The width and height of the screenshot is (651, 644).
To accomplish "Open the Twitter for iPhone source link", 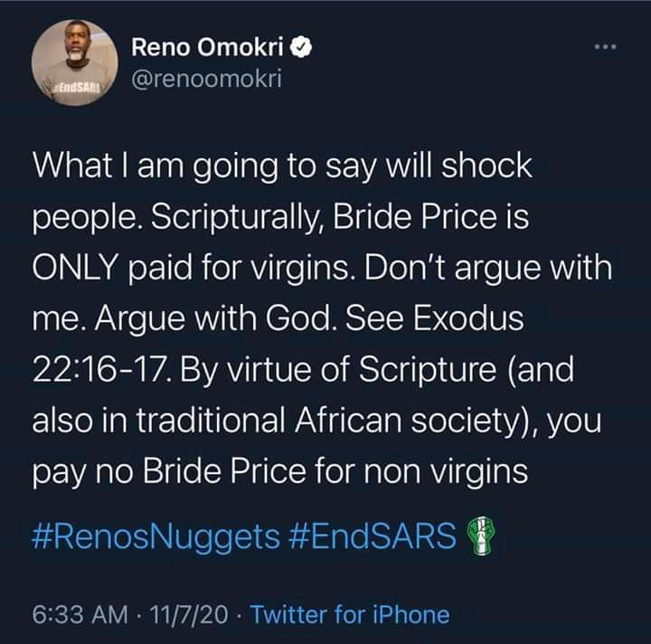I will tap(350, 614).
